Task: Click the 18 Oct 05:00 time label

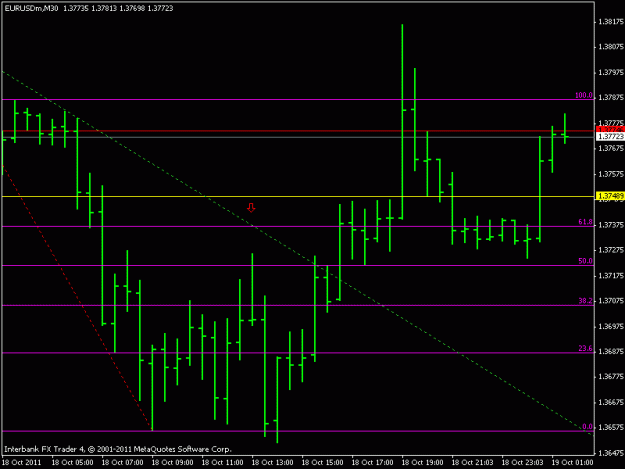Action: click(73, 463)
